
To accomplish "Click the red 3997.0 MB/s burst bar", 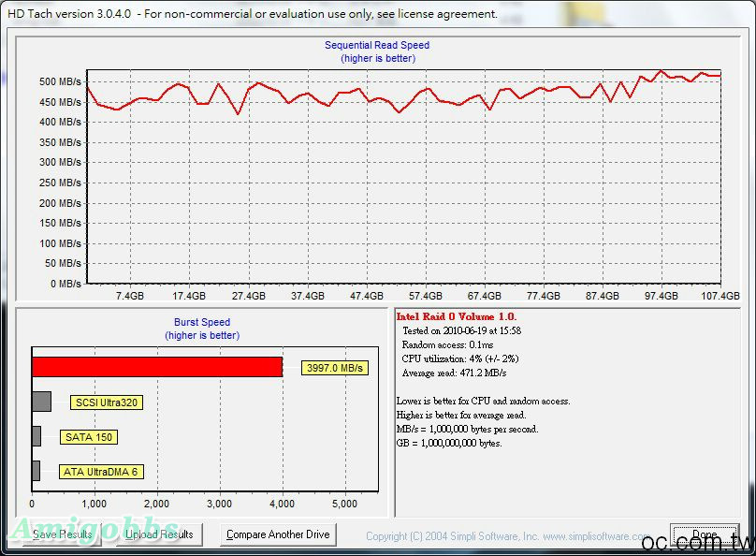I will [x=157, y=367].
